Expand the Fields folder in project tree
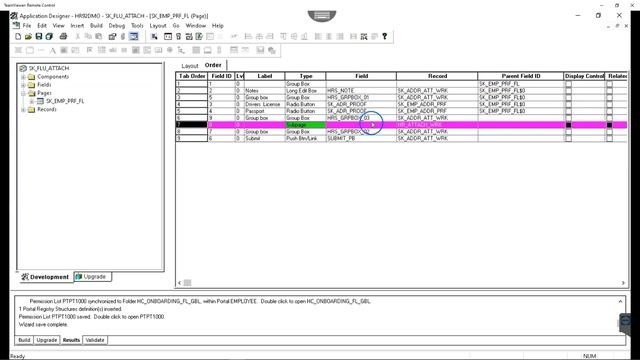 pyautogui.click(x=23, y=85)
